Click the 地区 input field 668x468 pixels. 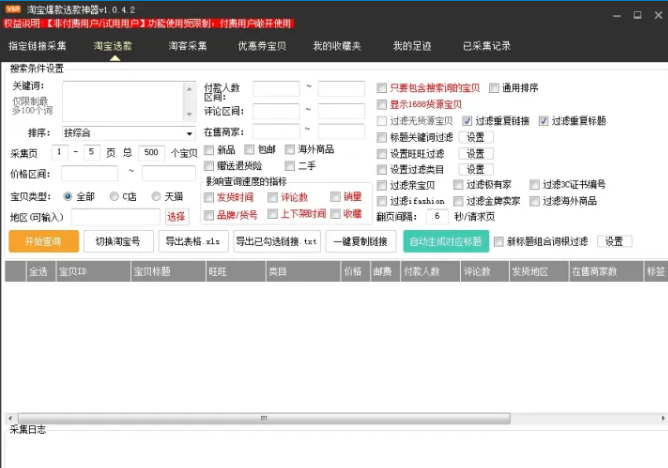tap(115, 217)
